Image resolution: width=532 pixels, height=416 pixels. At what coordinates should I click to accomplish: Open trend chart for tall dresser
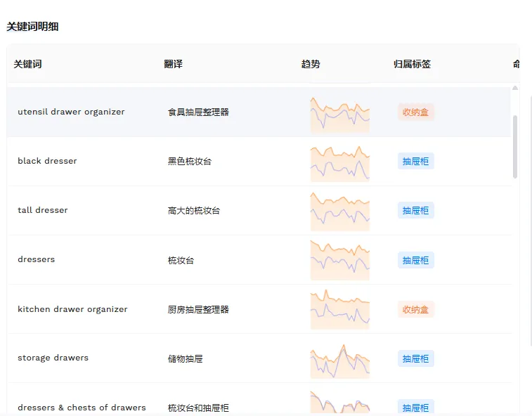(x=339, y=212)
